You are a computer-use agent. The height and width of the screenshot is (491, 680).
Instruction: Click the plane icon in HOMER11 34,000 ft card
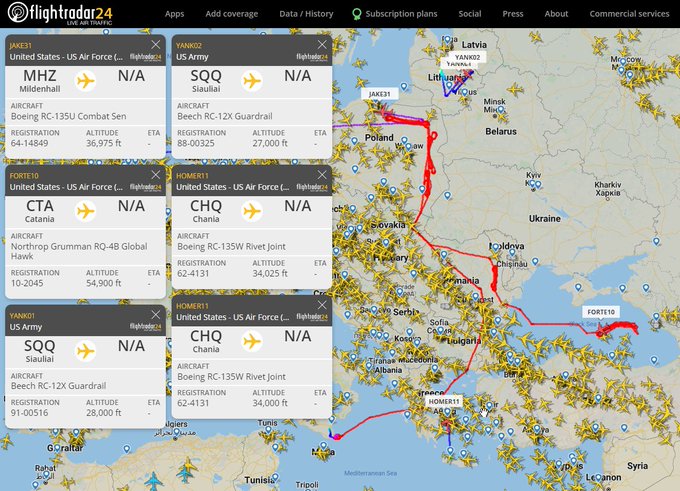point(252,341)
